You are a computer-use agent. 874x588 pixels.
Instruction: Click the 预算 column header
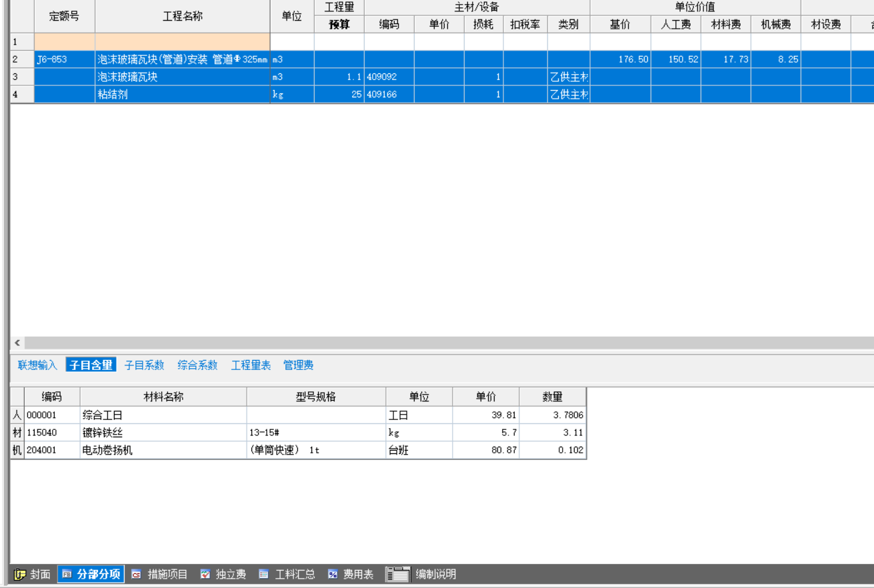coord(339,25)
